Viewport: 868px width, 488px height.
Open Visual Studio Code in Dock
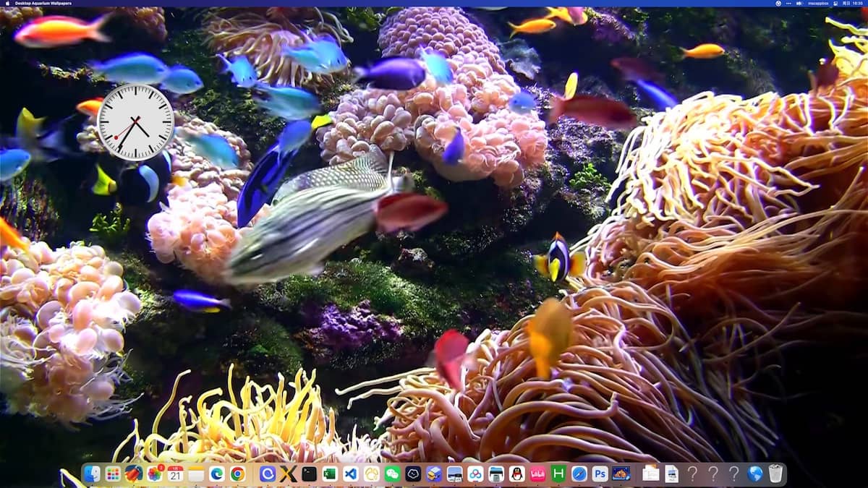pyautogui.click(x=351, y=474)
